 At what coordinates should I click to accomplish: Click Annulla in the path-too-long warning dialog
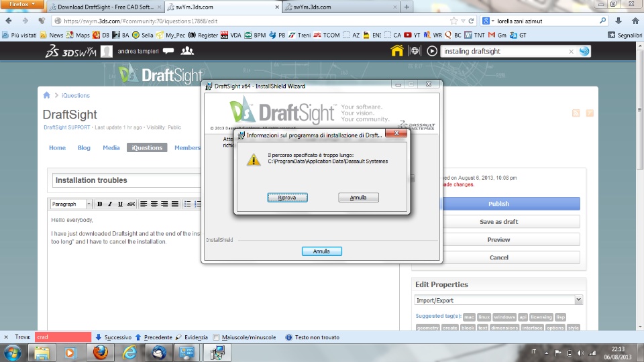358,197
